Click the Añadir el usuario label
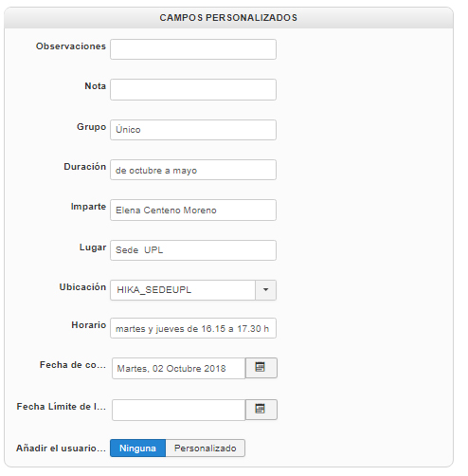The height and width of the screenshot is (476, 468). [x=61, y=449]
